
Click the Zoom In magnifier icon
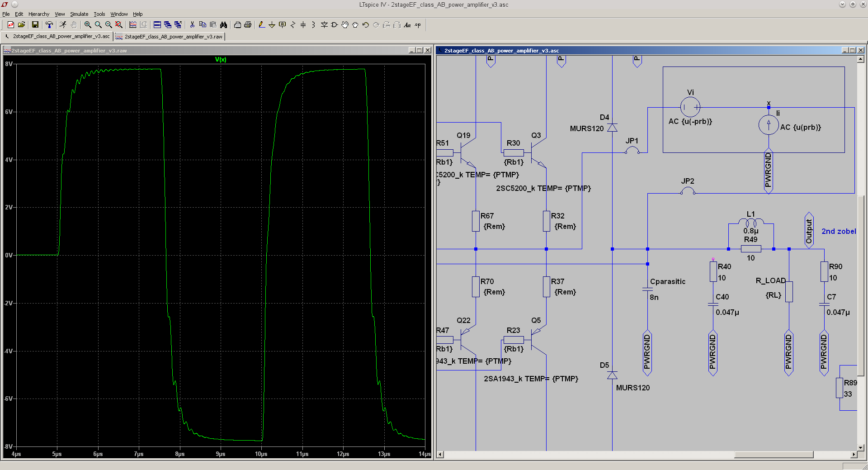88,25
